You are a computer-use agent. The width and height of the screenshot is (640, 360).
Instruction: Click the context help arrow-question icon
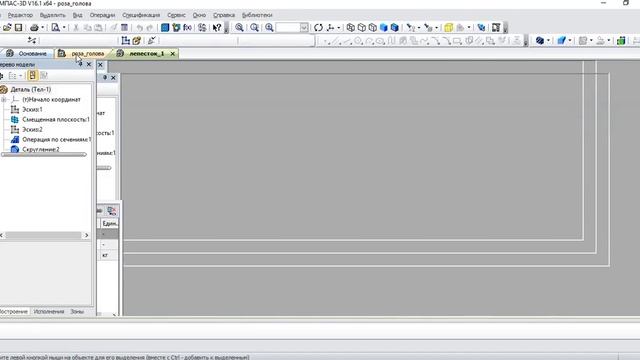217,28
